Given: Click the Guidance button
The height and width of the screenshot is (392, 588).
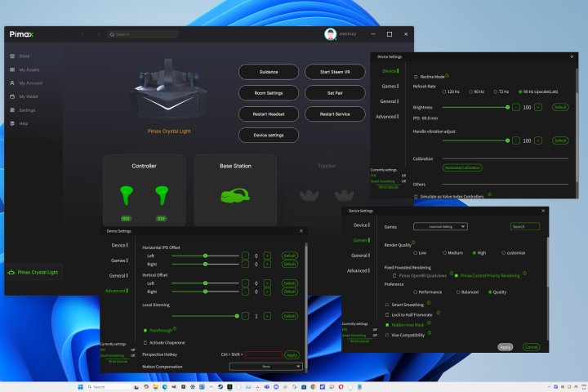Looking at the screenshot, I should point(269,72).
